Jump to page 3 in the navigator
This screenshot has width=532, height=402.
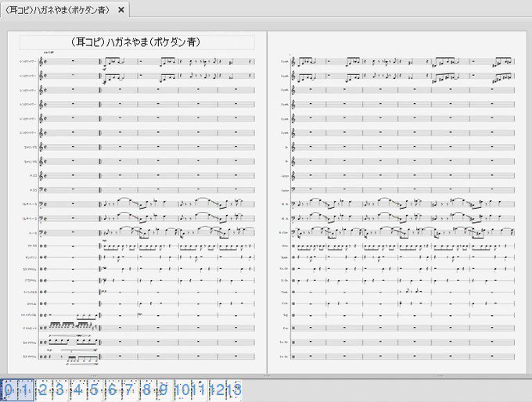pos(60,389)
